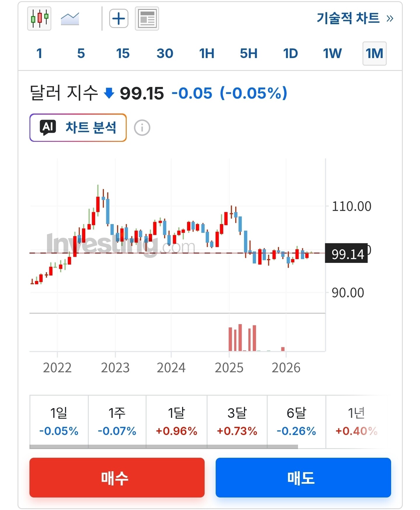420x510 pixels.
Task: Select the 1년 performance period
Action: click(356, 421)
